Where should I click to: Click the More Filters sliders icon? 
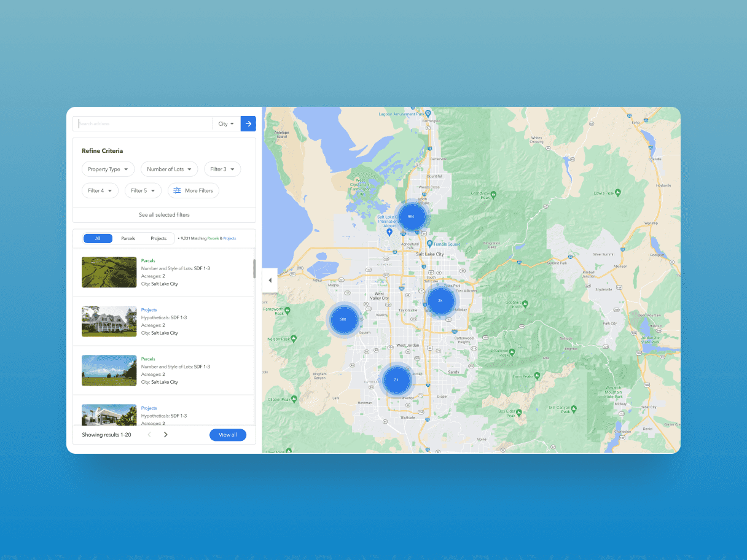(177, 190)
